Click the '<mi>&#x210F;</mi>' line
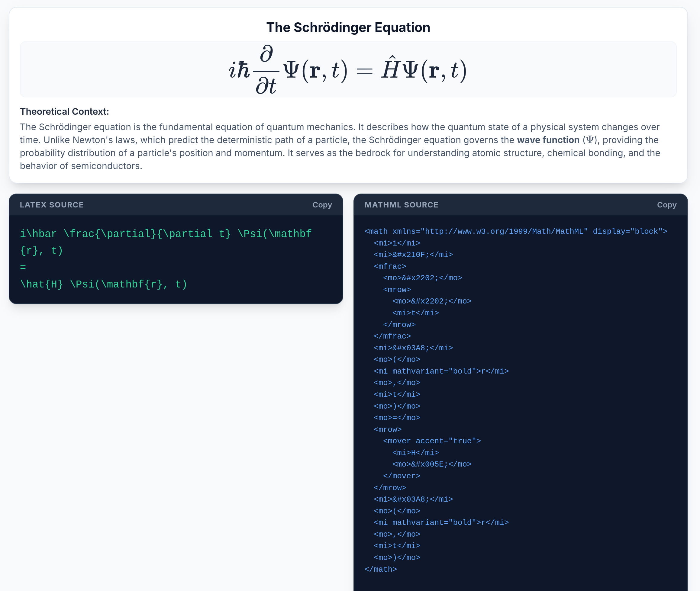Image resolution: width=700 pixels, height=591 pixels. (413, 255)
